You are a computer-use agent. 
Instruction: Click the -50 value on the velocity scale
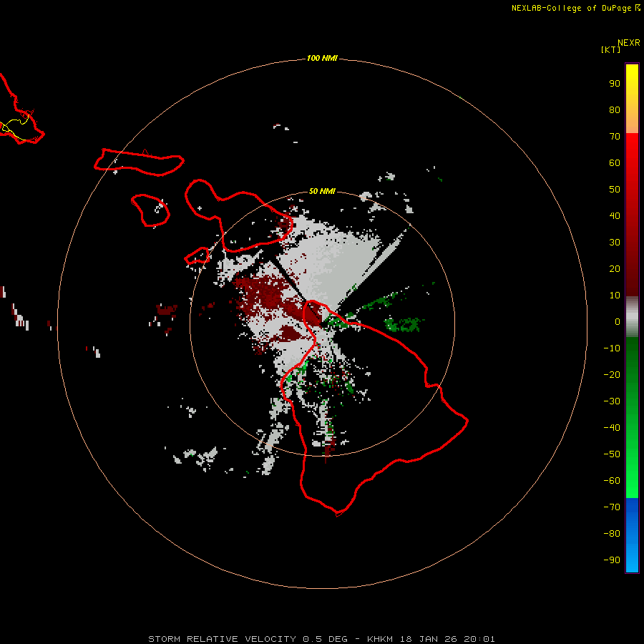pyautogui.click(x=612, y=454)
